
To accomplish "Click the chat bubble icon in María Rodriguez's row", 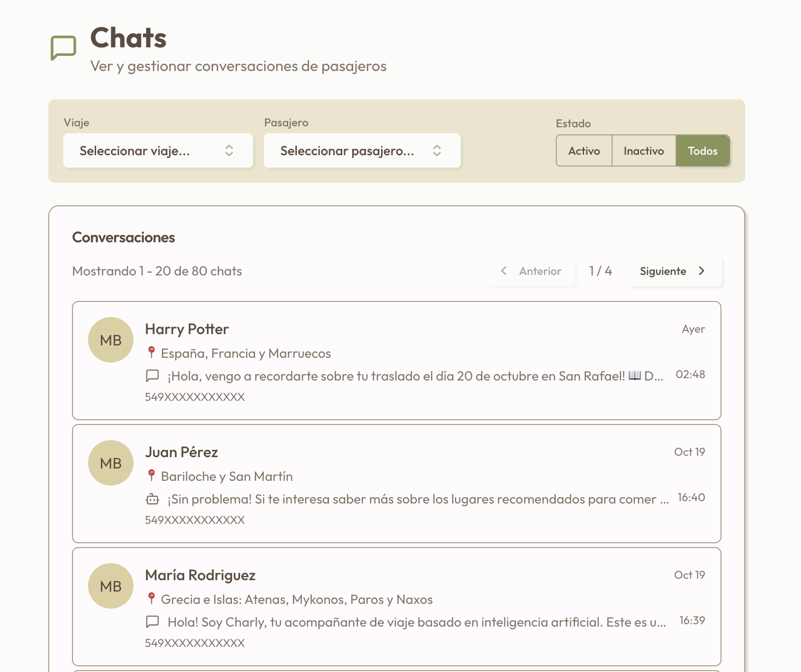I will click(x=151, y=621).
